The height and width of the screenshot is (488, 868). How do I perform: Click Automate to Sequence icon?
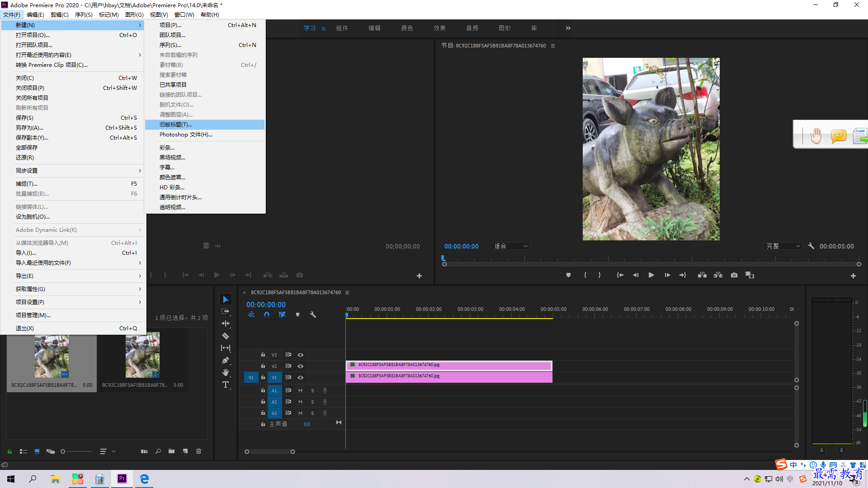coord(144,451)
